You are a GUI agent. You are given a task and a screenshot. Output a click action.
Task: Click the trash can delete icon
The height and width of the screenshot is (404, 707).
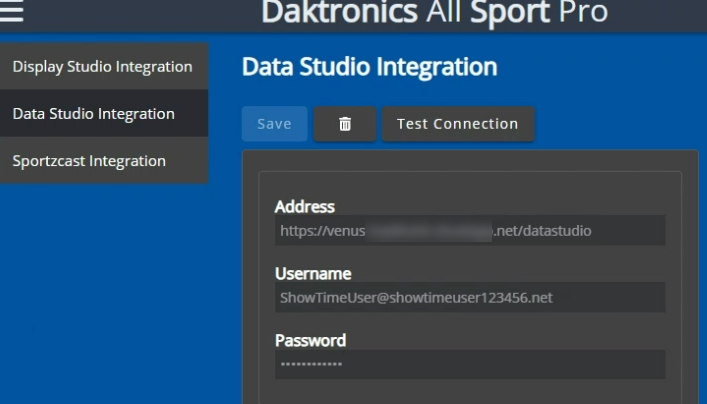click(345, 124)
